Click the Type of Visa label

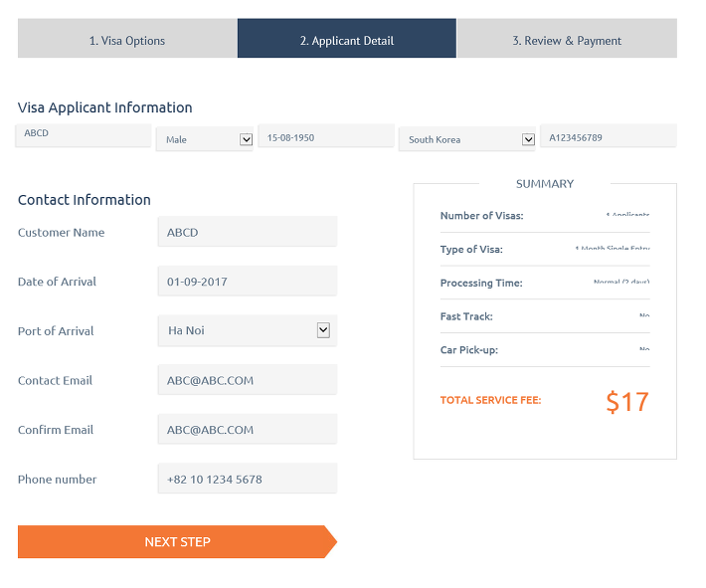click(471, 249)
